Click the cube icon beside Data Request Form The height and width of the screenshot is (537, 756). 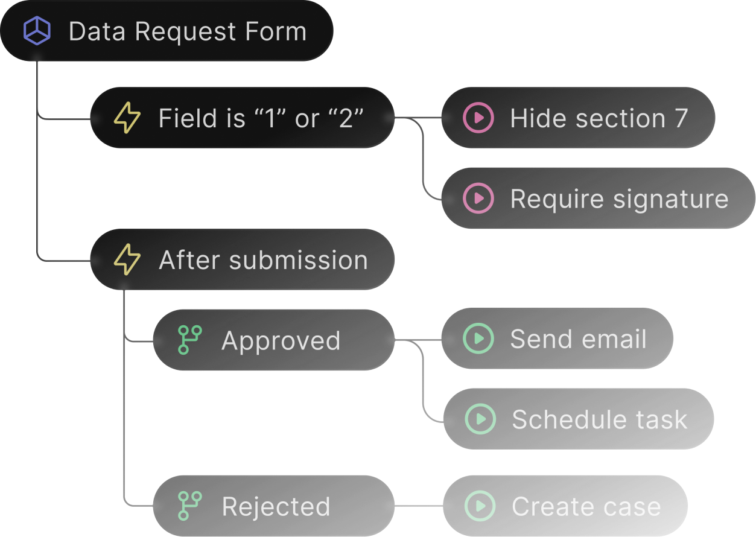click(x=37, y=31)
